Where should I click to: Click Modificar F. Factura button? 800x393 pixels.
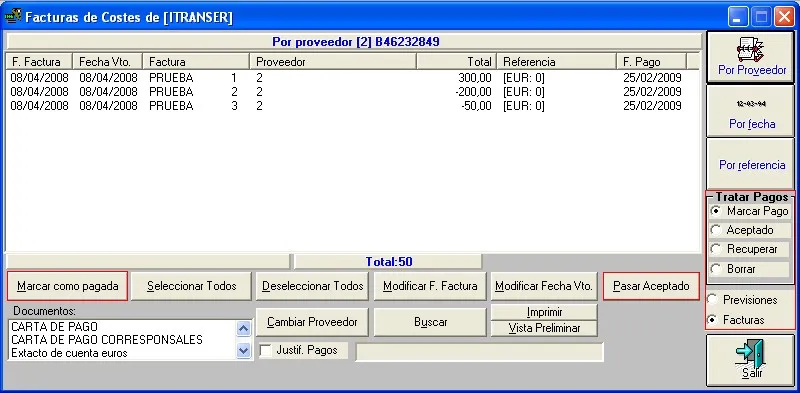(x=430, y=286)
